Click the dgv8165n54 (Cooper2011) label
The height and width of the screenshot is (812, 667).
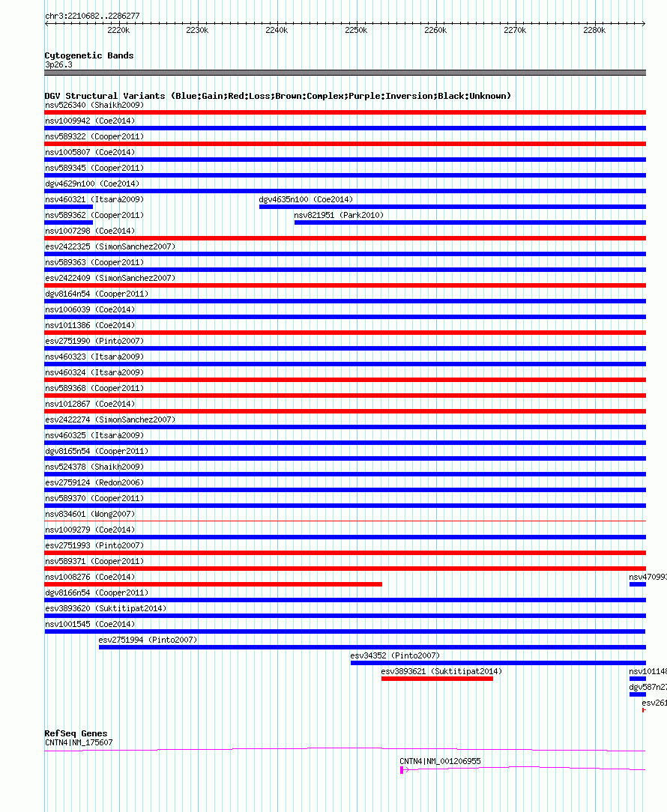click(97, 451)
